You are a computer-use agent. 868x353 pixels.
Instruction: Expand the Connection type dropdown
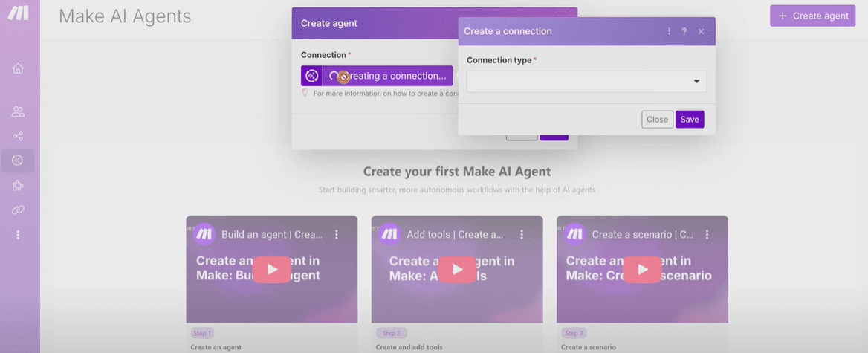coord(587,81)
